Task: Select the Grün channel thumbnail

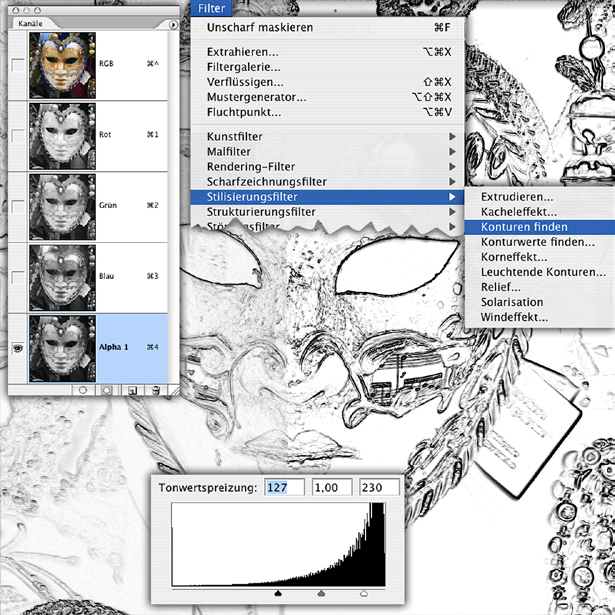Action: point(62,207)
